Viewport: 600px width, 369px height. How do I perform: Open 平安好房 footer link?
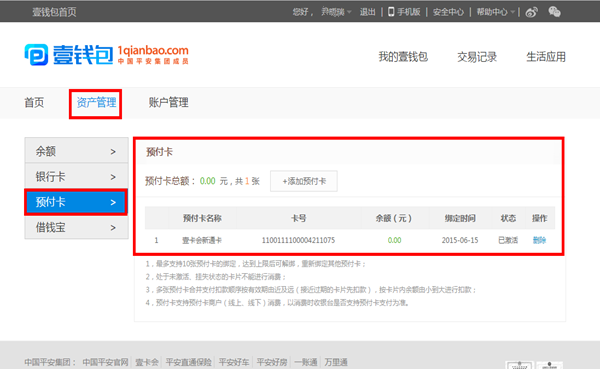(272, 362)
